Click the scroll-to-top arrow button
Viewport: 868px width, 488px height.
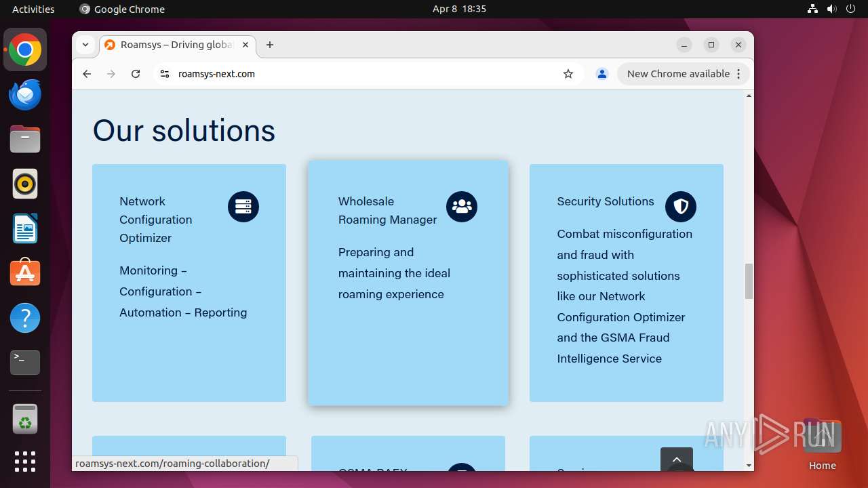click(x=677, y=460)
